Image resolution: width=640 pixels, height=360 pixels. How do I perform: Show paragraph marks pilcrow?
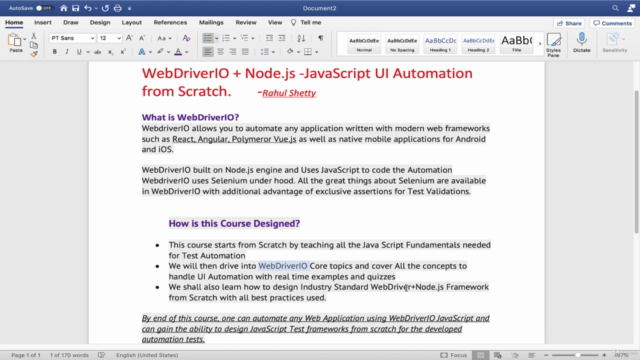(x=321, y=38)
